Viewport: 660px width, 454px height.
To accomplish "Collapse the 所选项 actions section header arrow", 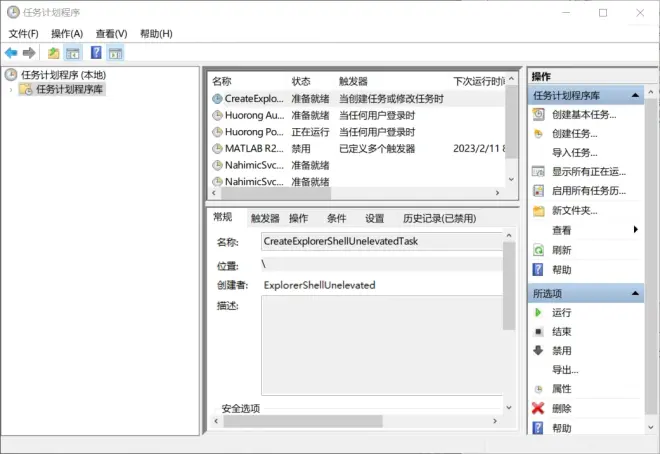I will pos(635,293).
